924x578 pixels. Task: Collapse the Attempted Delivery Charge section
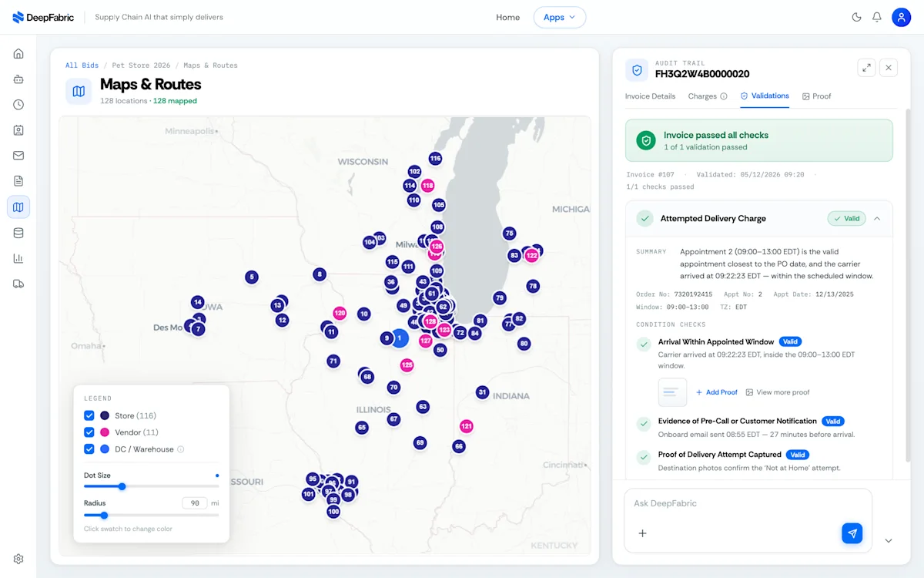[x=877, y=219]
